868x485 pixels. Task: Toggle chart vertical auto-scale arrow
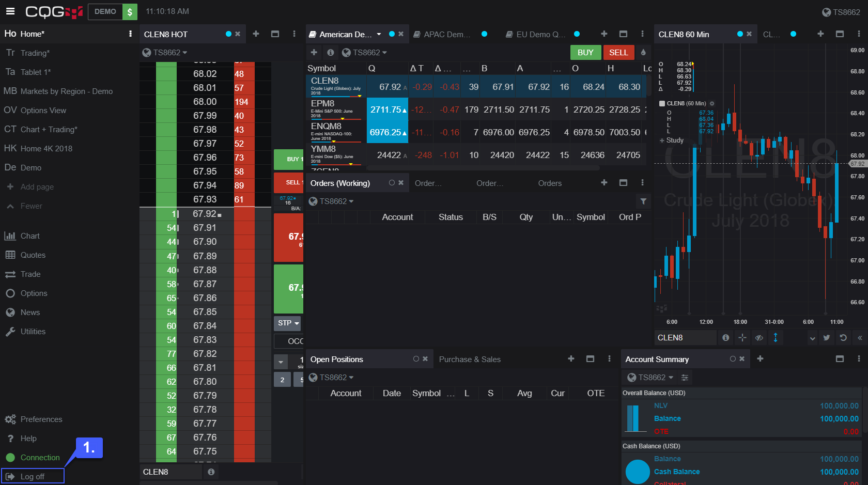(776, 337)
